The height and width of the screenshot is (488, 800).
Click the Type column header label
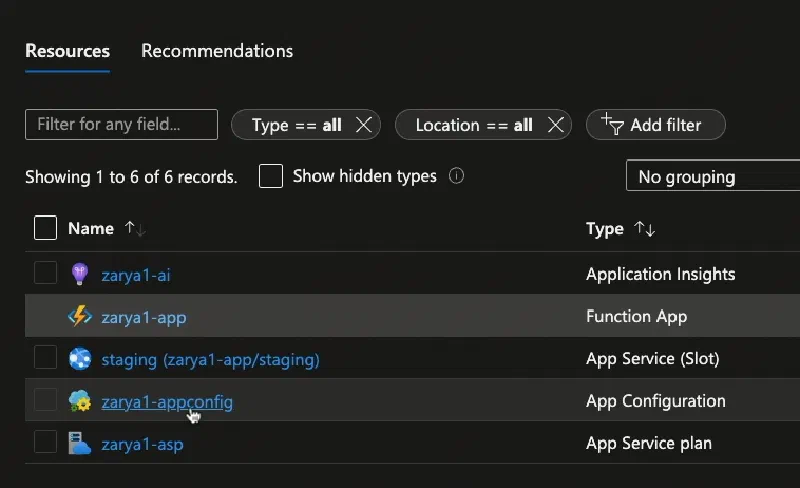click(605, 229)
